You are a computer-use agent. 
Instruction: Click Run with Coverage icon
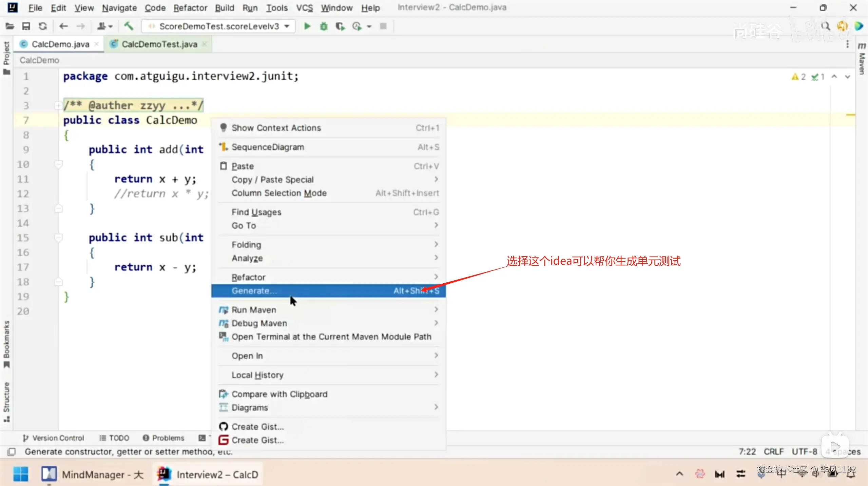coord(340,26)
